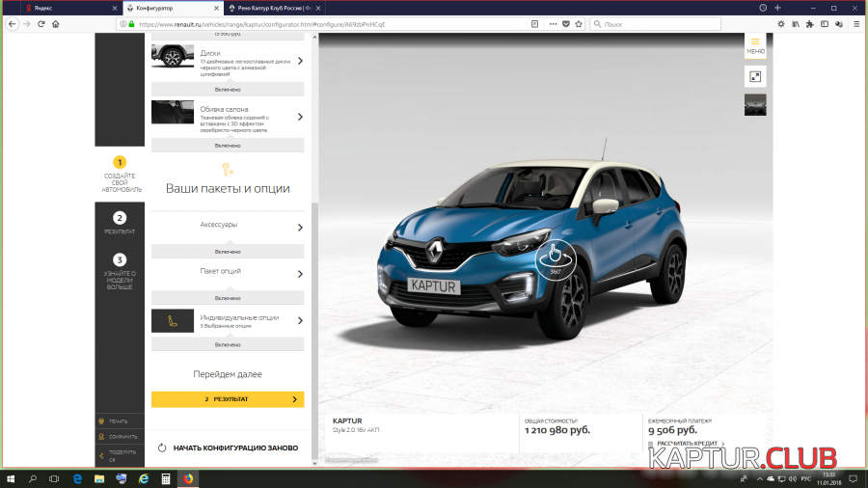Click the puzzle-piece add-ons icon
The image size is (868, 488).
[810, 24]
